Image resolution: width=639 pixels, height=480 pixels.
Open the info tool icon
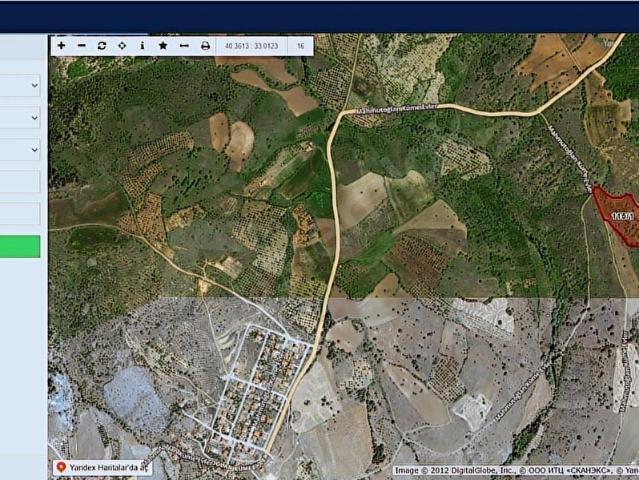(142, 46)
